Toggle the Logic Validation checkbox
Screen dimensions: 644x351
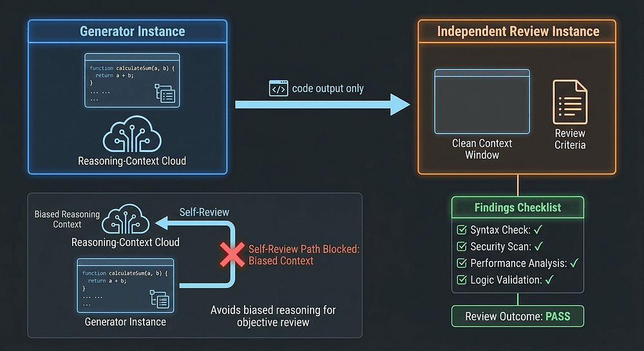click(x=462, y=280)
